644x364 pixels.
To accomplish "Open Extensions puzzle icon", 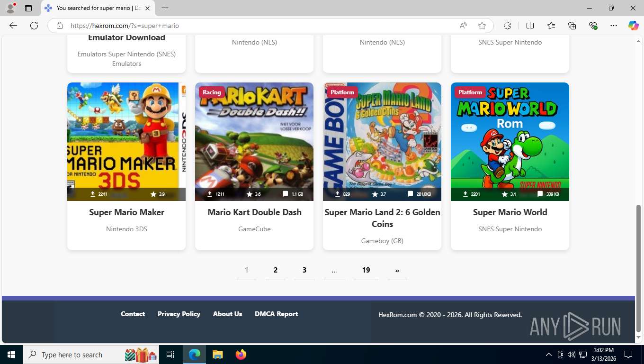I will click(507, 26).
